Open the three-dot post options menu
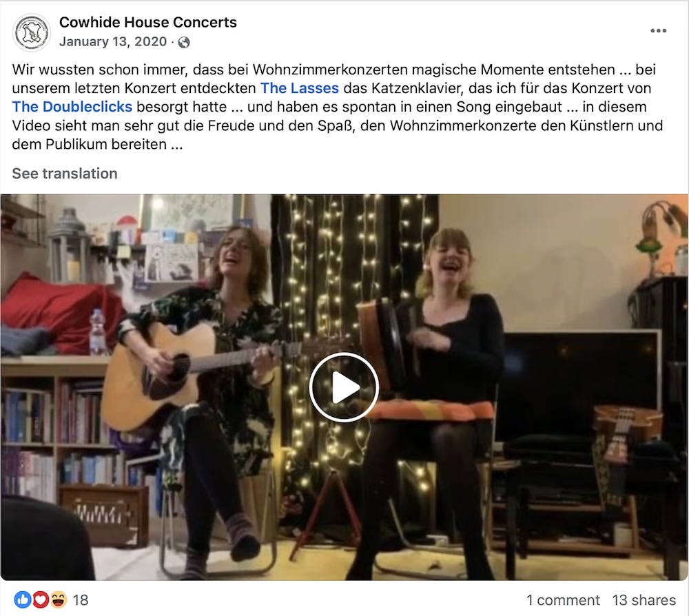Screen dimensions: 689x616 (x=658, y=31)
